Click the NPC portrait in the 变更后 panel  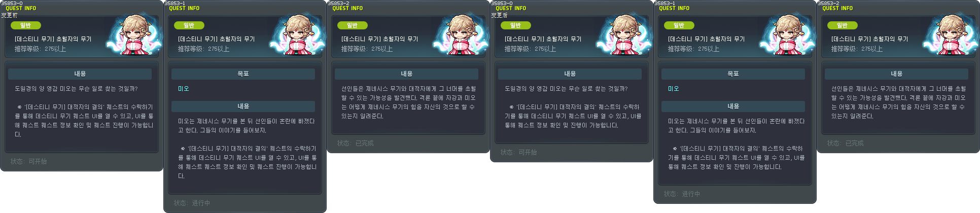(623, 35)
